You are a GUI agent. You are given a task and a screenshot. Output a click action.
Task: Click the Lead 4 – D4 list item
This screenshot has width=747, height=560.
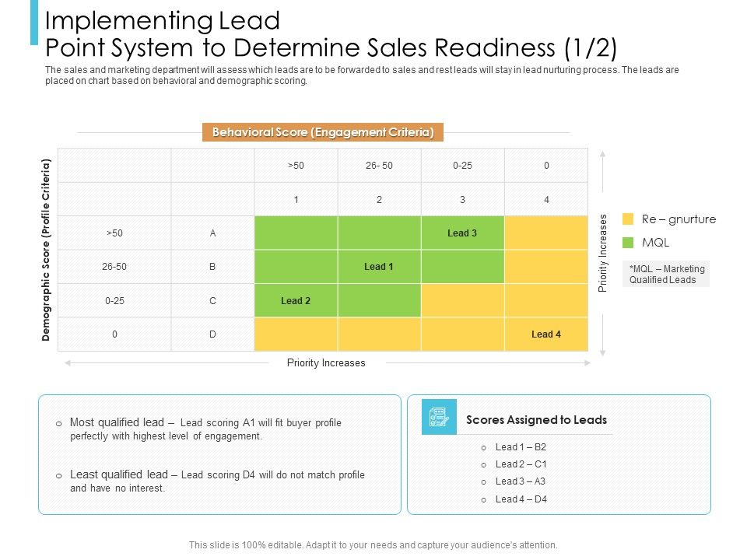521,499
